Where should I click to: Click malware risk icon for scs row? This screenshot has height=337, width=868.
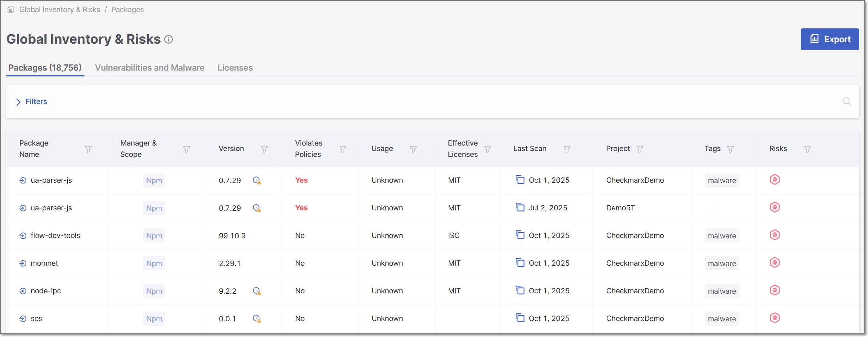774,318
